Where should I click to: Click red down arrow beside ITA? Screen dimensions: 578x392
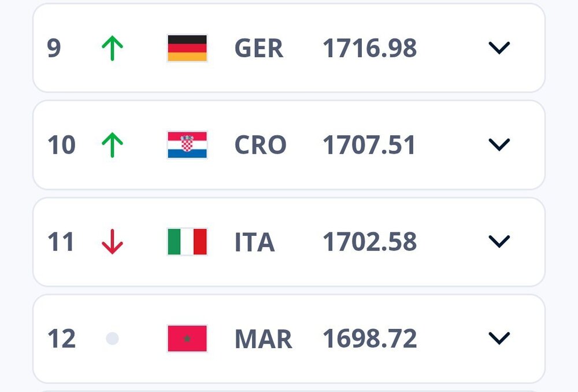coord(112,242)
